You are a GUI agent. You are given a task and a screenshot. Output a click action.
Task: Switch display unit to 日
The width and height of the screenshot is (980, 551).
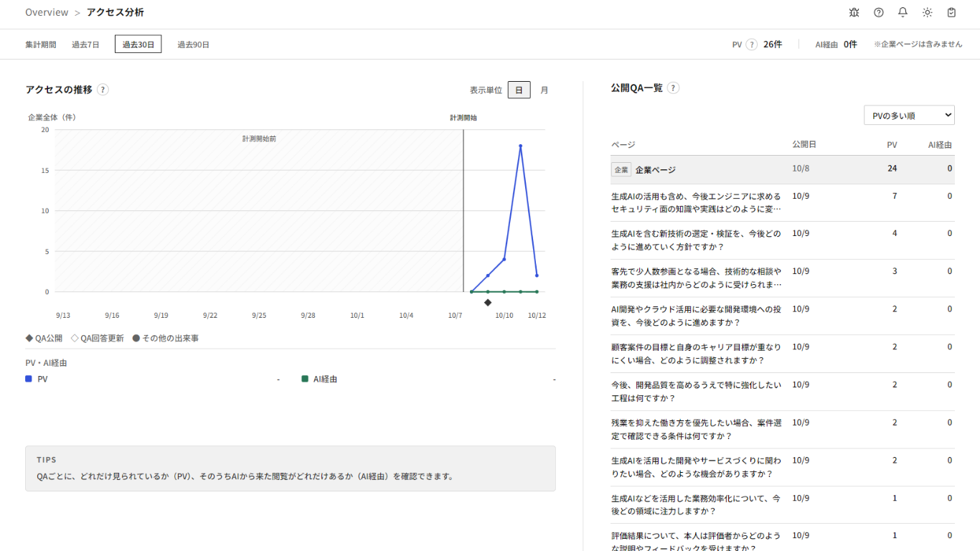[519, 90]
